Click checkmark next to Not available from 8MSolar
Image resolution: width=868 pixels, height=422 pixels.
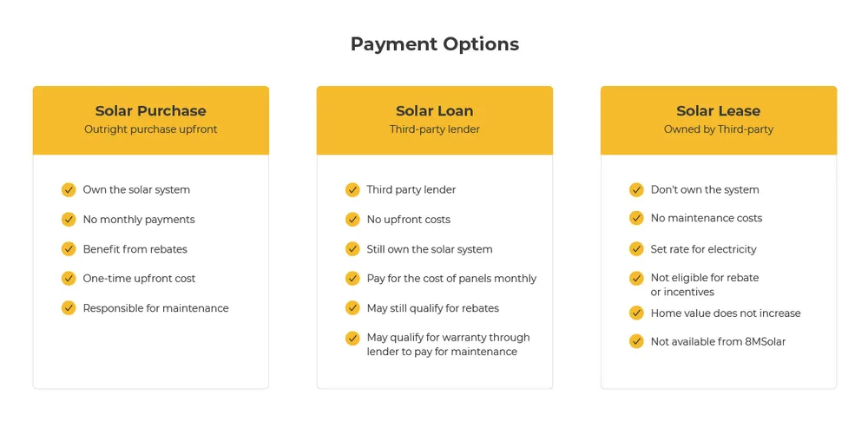(x=636, y=342)
